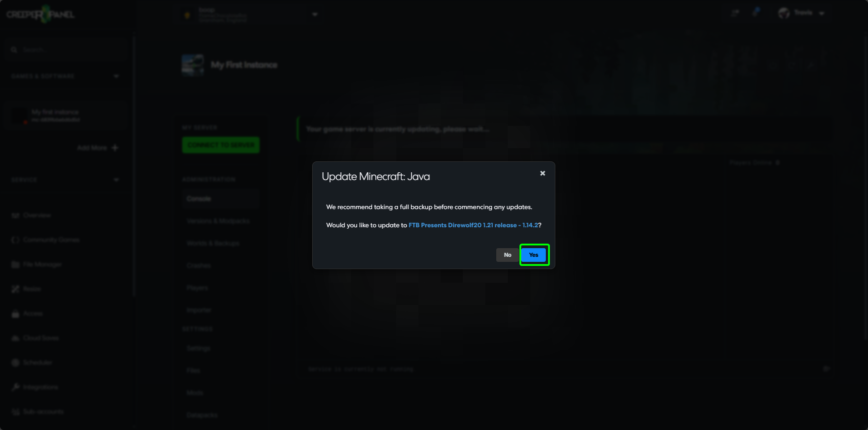Collapse the Games & Software section

coord(116,76)
